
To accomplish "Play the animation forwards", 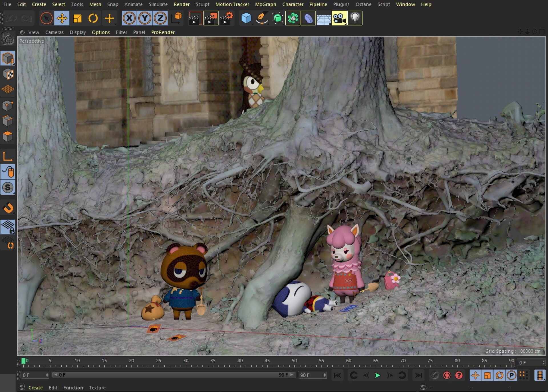I will [x=377, y=375].
